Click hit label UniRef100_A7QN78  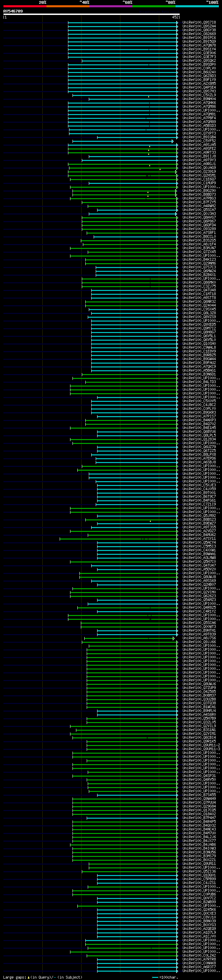pos(199,45)
